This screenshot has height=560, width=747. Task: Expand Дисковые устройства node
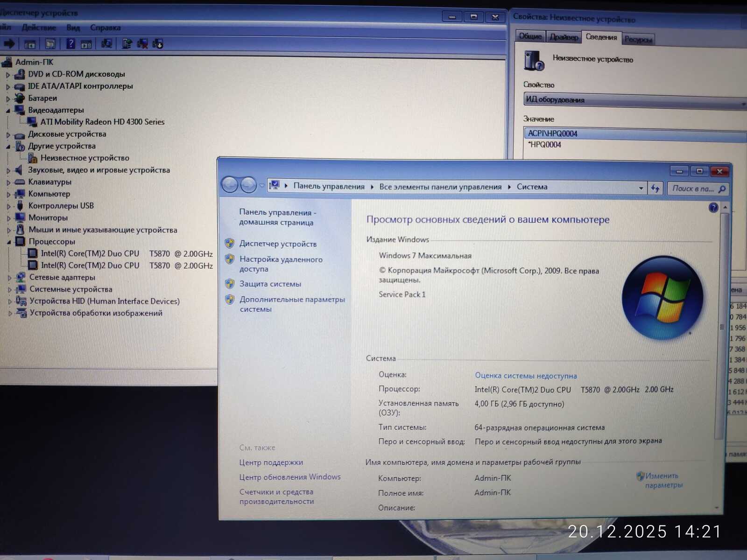[x=8, y=135]
